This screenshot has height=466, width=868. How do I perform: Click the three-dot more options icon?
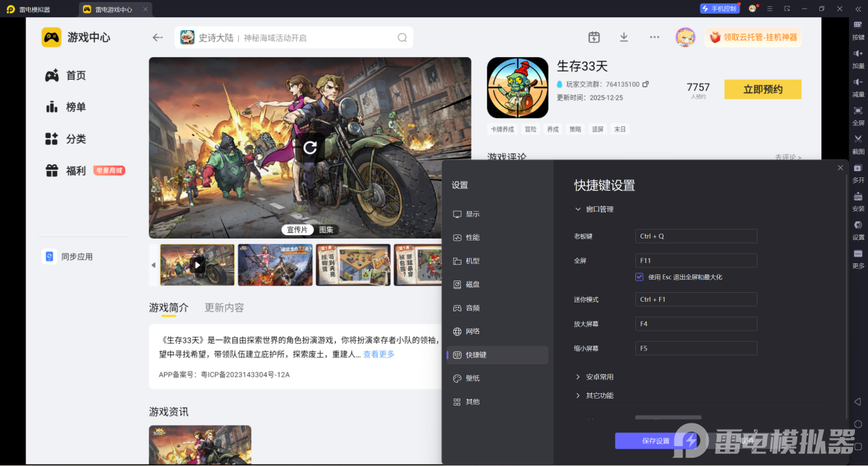(x=654, y=37)
